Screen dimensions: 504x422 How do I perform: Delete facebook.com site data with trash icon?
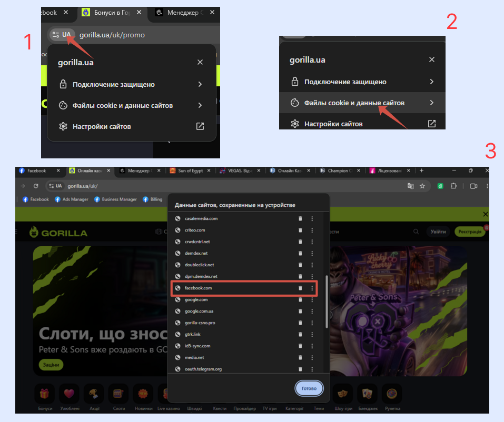(300, 288)
